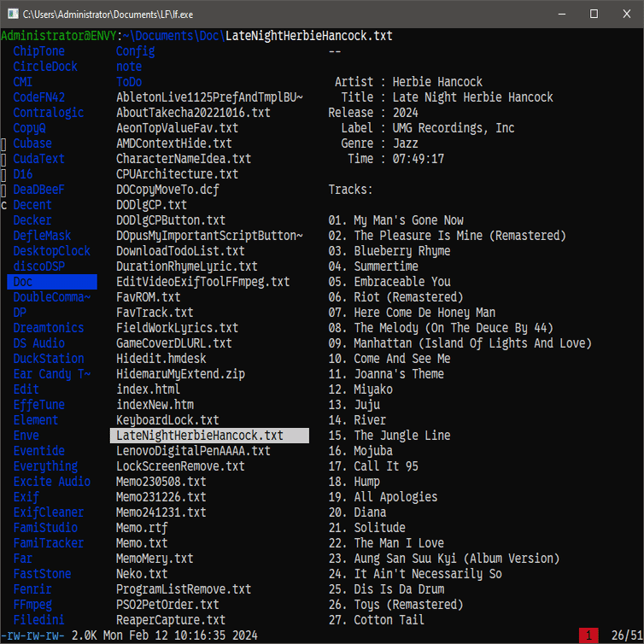Image resolution: width=644 pixels, height=644 pixels.
Task: Select the DesktopClock folder
Action: [52, 251]
